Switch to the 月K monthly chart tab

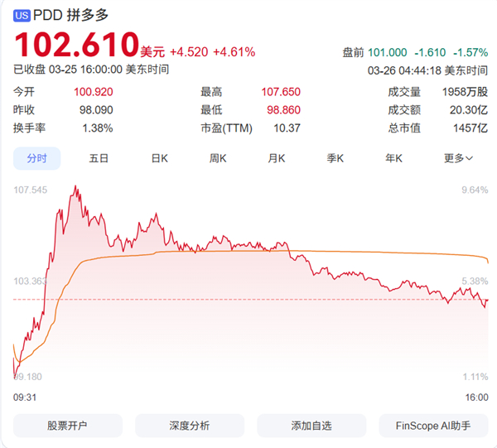coord(277,158)
